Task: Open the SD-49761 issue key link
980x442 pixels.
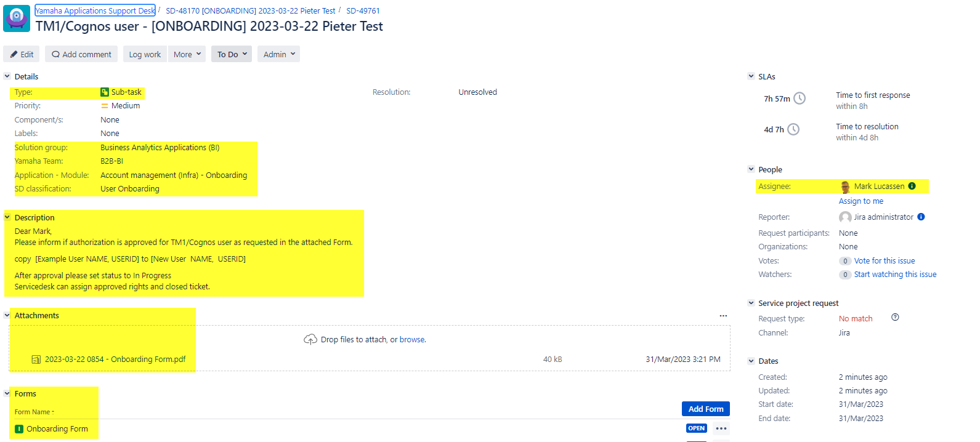Action: pos(363,10)
